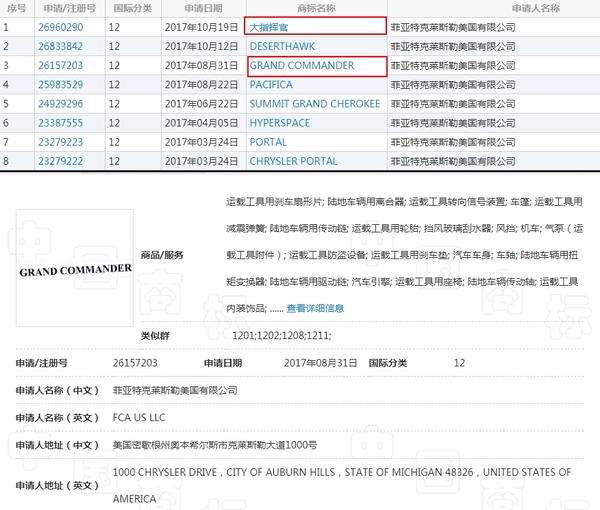This screenshot has height=510, width=600.
Task: Open the GRAND COMMANDER trademark link in table
Action: click(302, 66)
